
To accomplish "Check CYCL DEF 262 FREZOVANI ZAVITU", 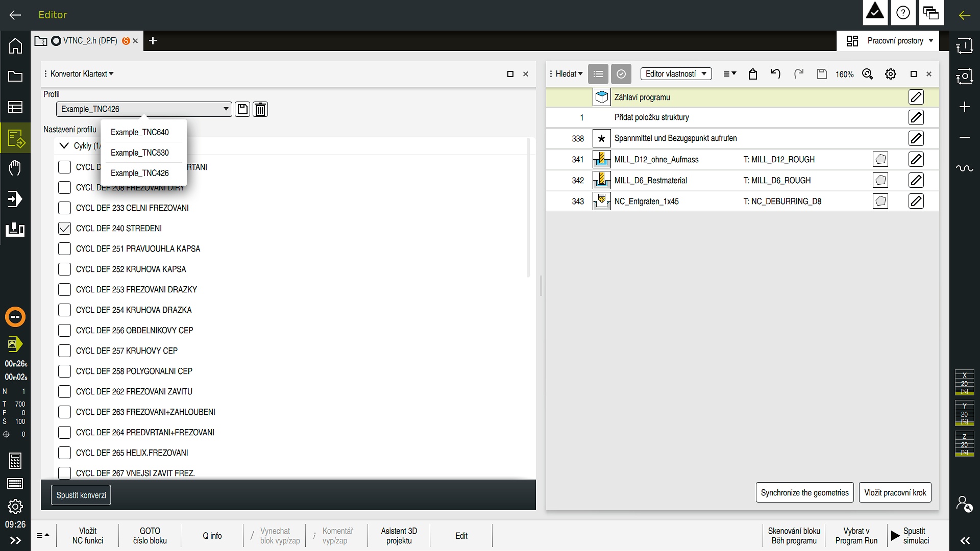I will (x=64, y=391).
